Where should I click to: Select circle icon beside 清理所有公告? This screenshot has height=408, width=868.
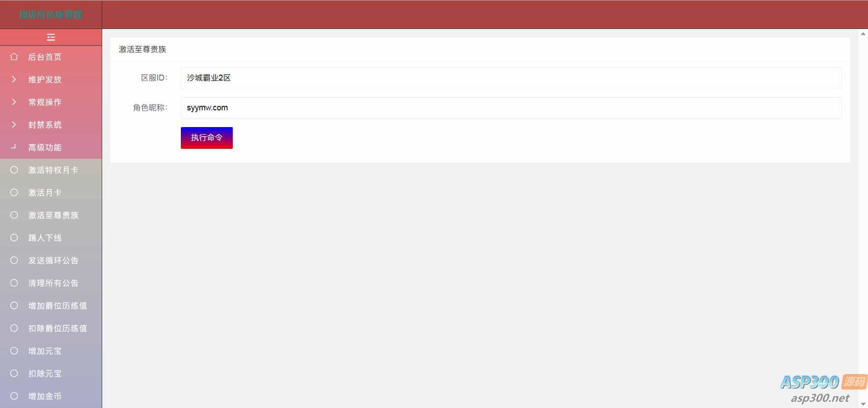point(14,283)
